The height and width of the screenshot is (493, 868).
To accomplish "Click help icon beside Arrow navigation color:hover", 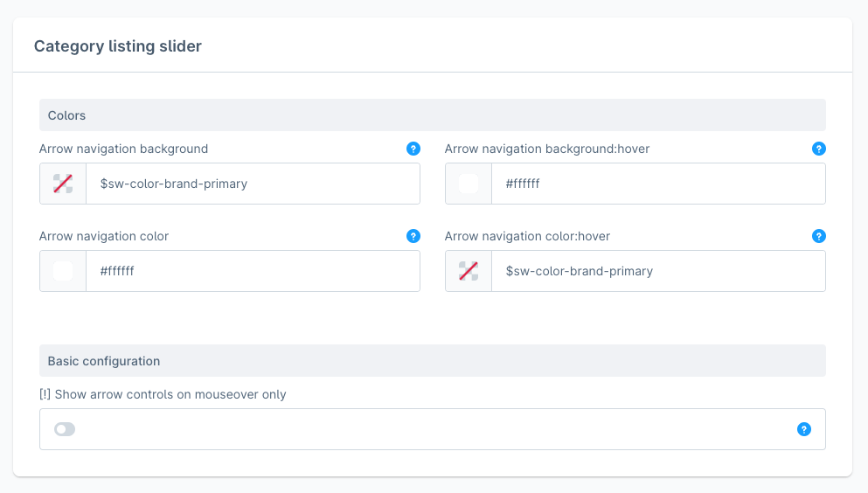I will (819, 236).
